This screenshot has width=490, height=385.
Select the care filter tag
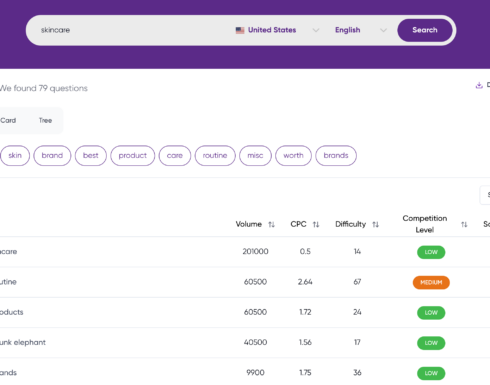[175, 155]
